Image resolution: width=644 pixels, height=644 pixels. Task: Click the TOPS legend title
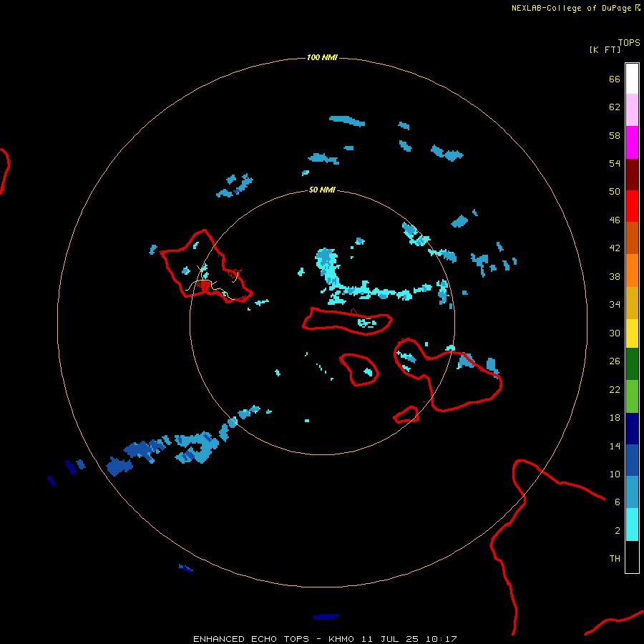click(629, 43)
